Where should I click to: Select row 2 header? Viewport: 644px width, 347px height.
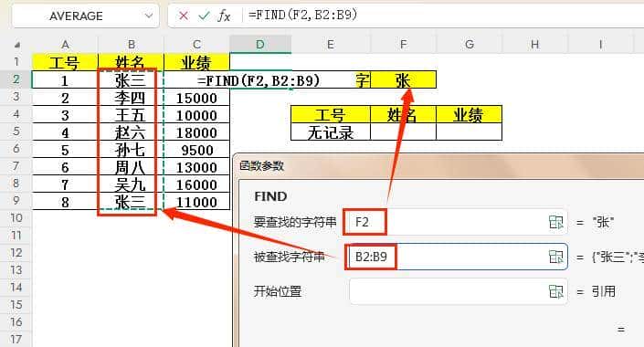[x=16, y=79]
